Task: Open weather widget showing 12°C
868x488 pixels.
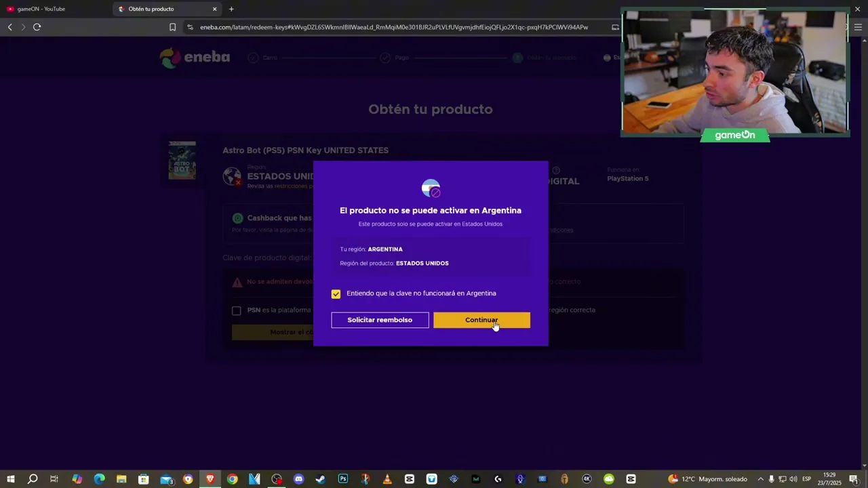Action: (x=707, y=479)
